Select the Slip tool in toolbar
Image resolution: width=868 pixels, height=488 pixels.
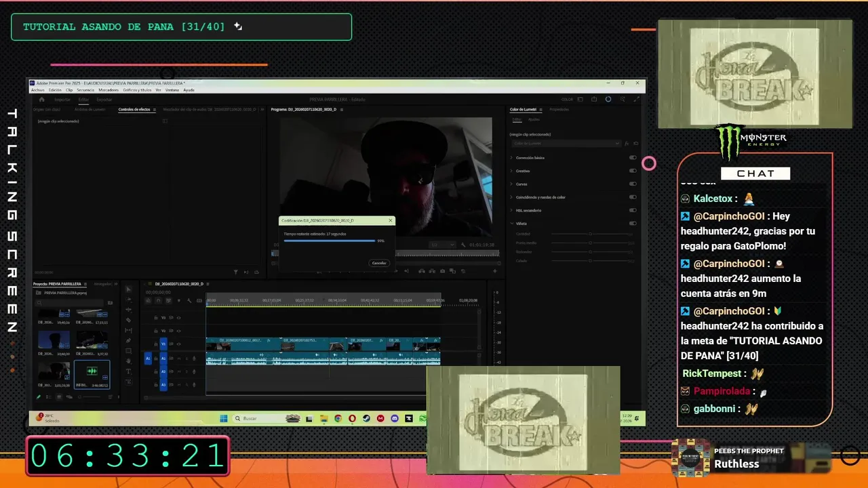[129, 330]
